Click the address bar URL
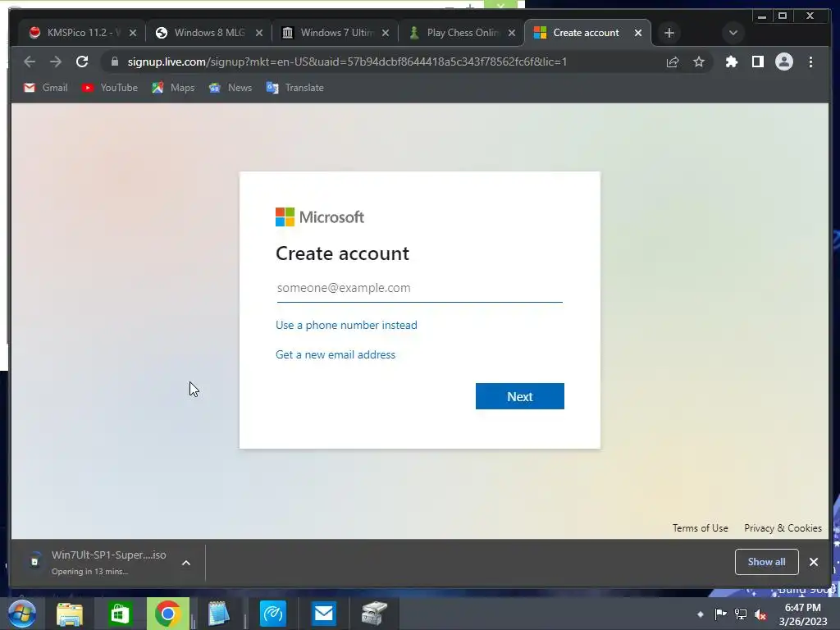840x630 pixels. [x=347, y=62]
